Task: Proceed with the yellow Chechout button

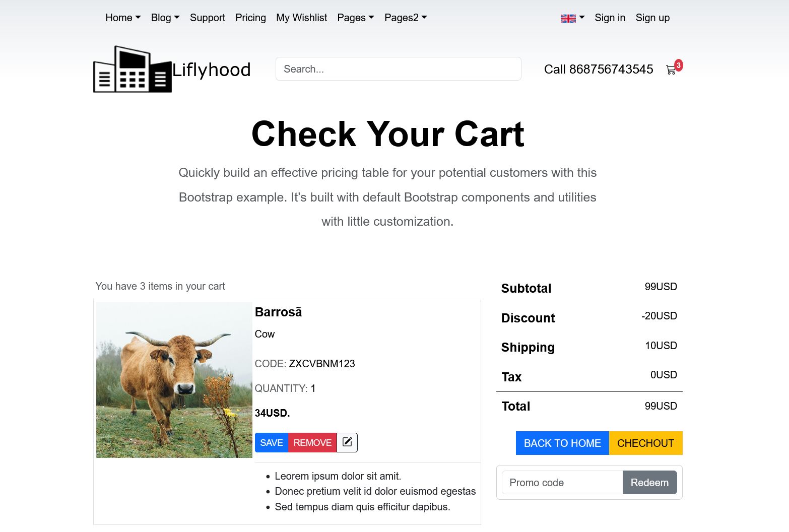Action: click(x=645, y=443)
